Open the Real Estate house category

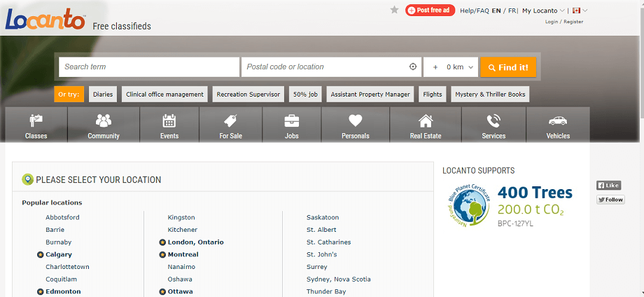click(425, 125)
